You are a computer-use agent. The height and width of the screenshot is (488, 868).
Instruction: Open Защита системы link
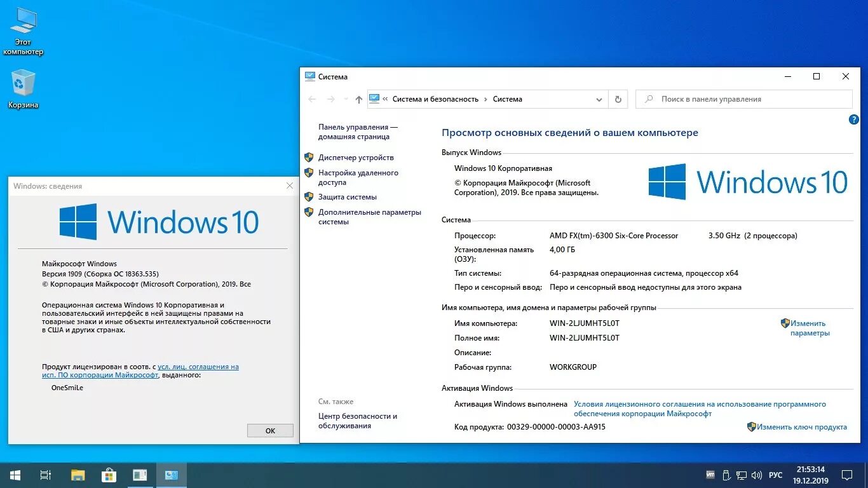click(x=348, y=197)
